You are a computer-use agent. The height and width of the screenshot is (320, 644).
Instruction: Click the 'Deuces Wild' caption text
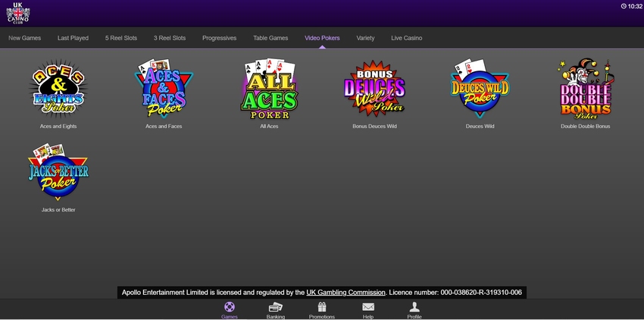point(480,127)
